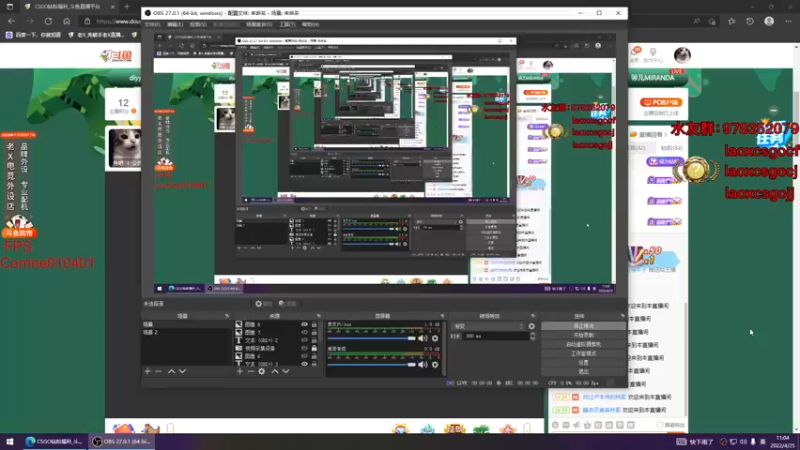Open the Edge history icon
This screenshot has height=450, width=800.
click(749, 21)
